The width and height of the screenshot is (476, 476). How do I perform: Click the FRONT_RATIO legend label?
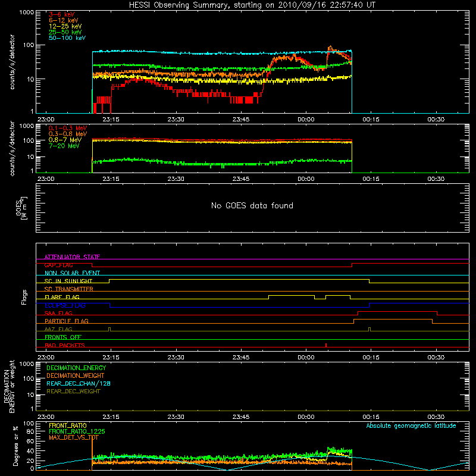pos(68,425)
